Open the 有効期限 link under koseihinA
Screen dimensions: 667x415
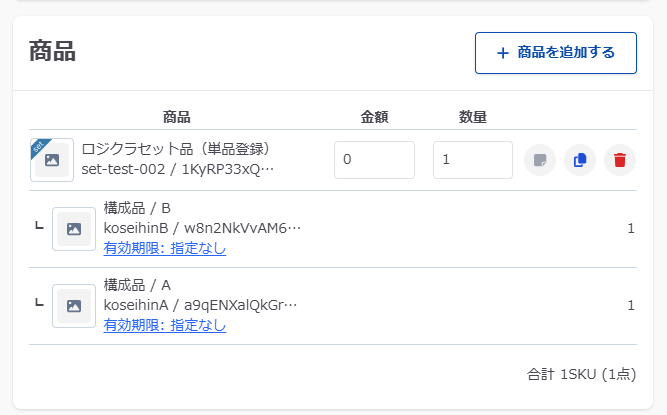pos(165,325)
